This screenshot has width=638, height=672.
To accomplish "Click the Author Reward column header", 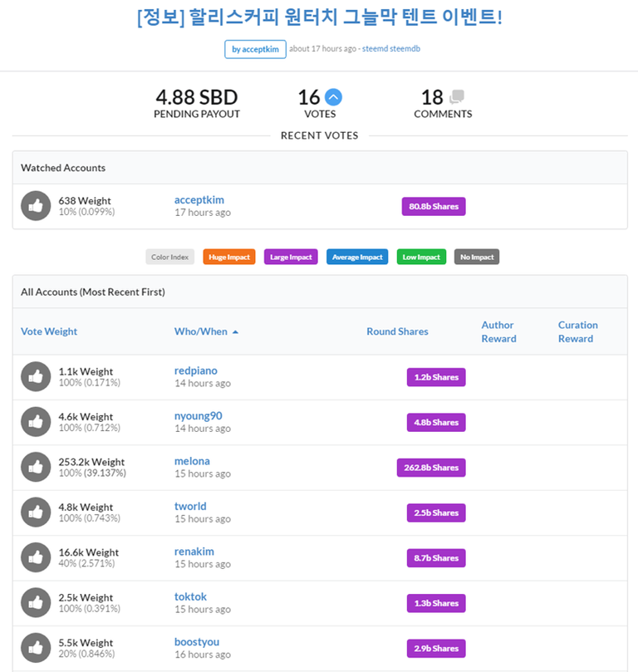I will pos(498,331).
